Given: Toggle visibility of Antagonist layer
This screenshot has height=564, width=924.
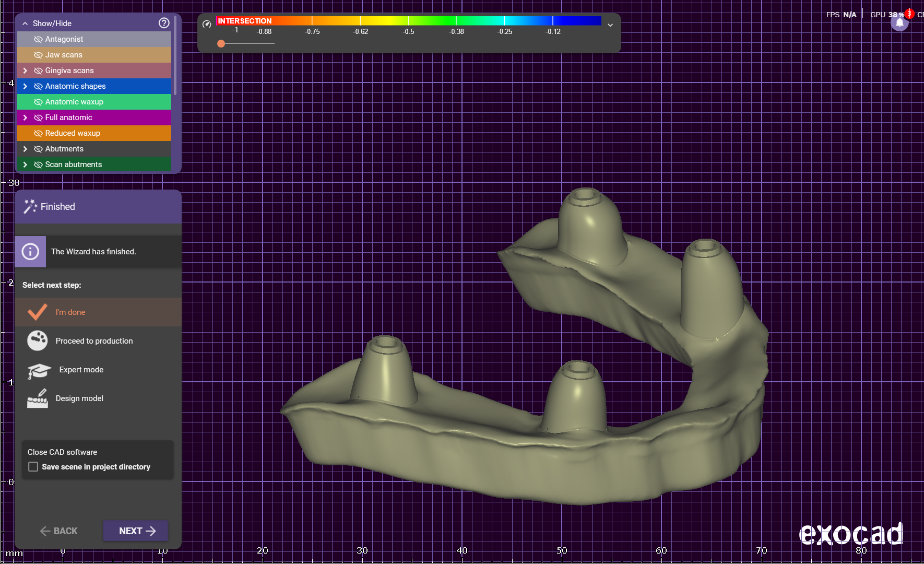Looking at the screenshot, I should (38, 39).
